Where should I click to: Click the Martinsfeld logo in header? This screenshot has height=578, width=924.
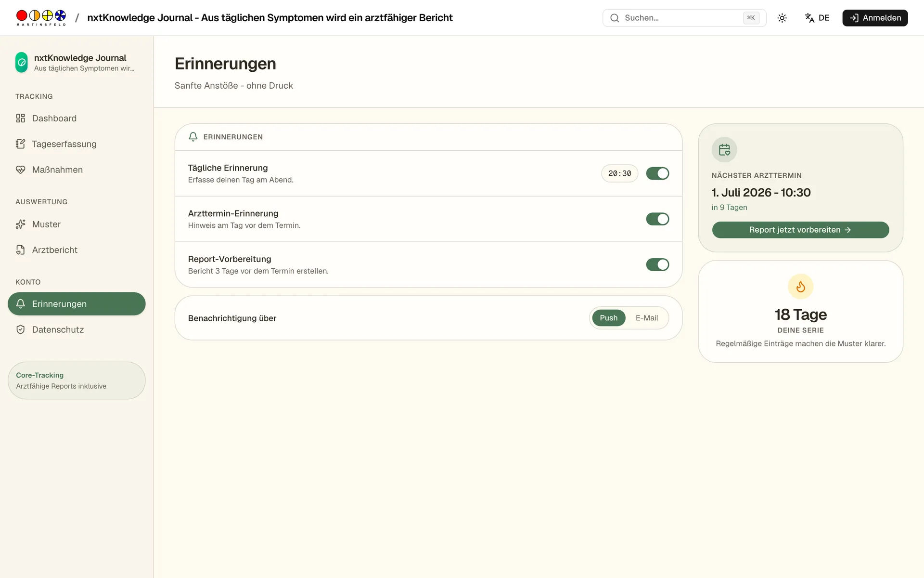pyautogui.click(x=41, y=18)
